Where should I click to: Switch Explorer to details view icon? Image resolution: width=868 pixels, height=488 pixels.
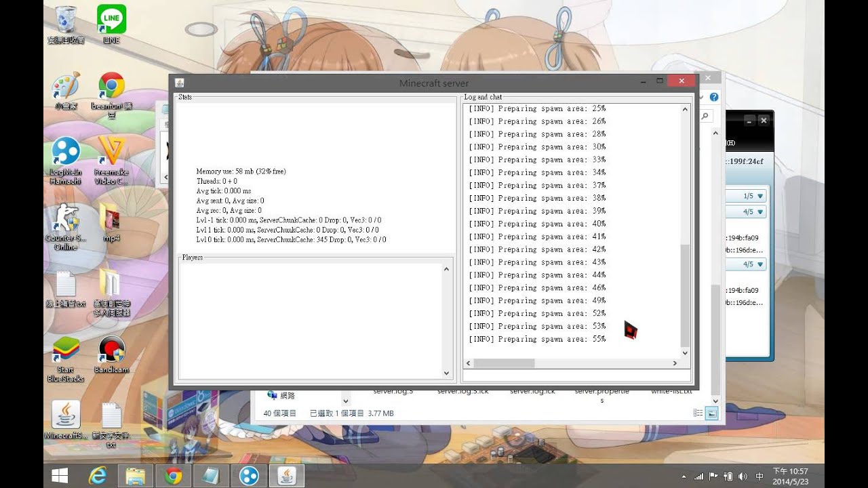698,413
